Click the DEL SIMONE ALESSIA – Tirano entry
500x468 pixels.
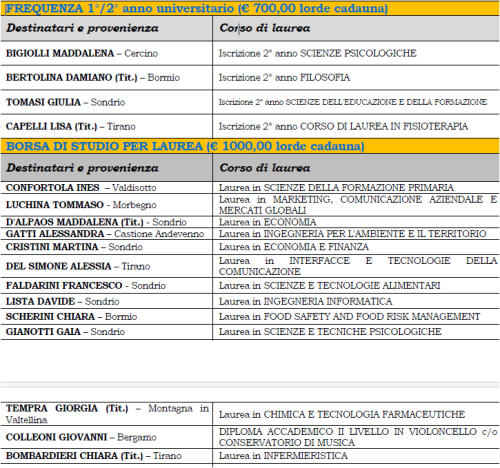pyautogui.click(x=78, y=266)
